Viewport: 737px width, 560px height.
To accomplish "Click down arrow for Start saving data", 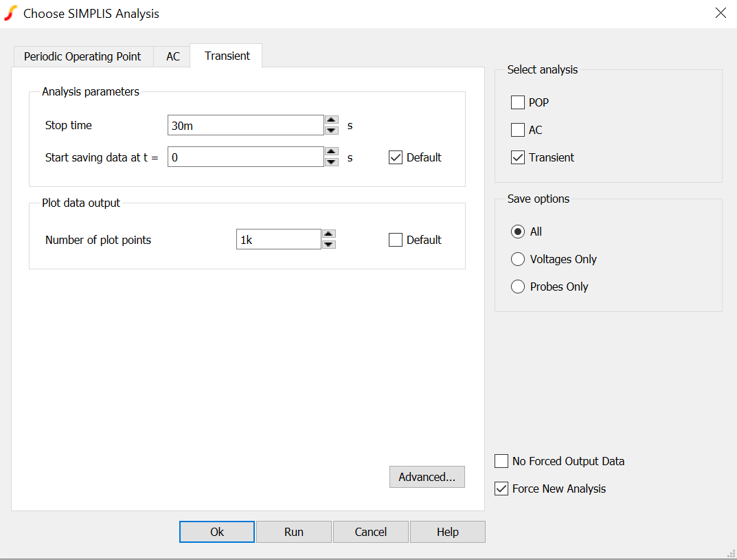I will pyautogui.click(x=331, y=161).
